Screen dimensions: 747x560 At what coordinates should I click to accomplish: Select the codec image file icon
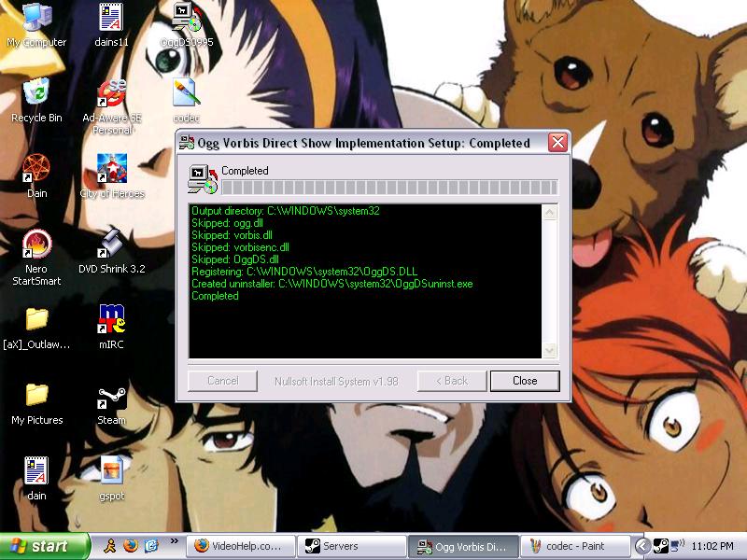[186, 100]
